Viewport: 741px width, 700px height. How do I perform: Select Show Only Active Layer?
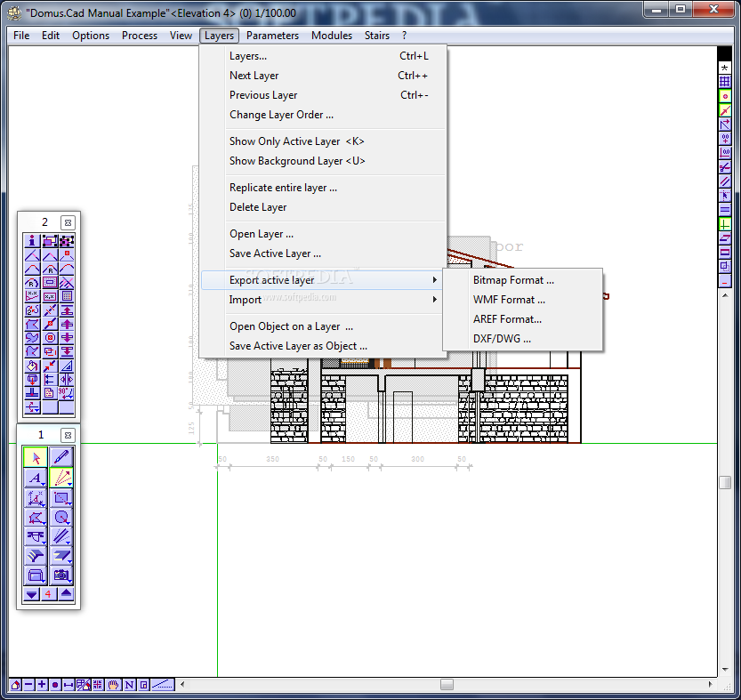click(323, 141)
